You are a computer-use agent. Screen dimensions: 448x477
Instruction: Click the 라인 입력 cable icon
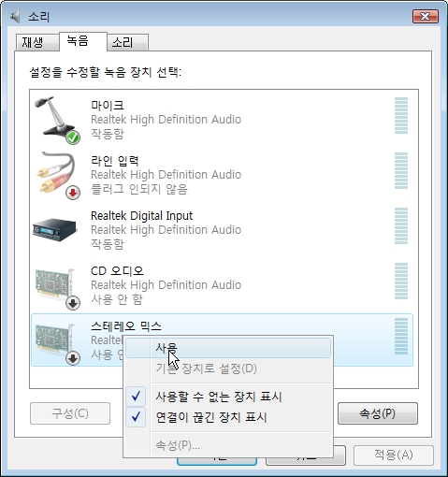click(58, 175)
